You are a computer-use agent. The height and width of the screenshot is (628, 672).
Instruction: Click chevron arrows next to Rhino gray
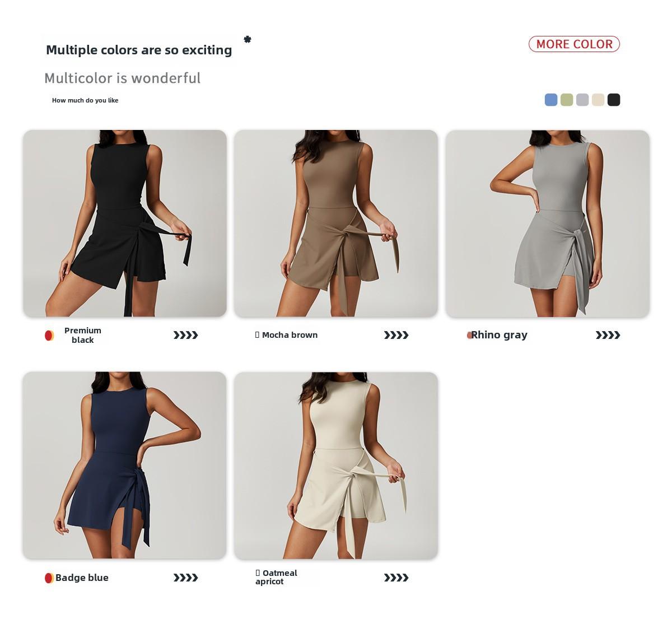coord(608,335)
